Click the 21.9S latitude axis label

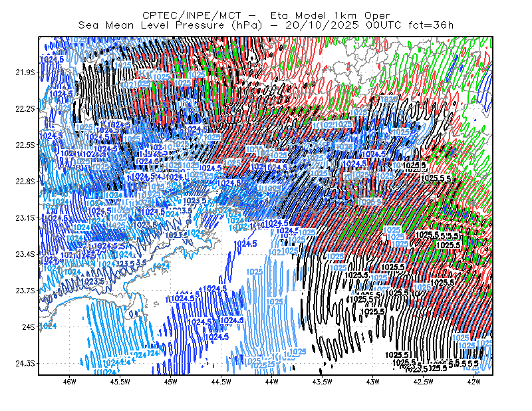tap(25, 72)
